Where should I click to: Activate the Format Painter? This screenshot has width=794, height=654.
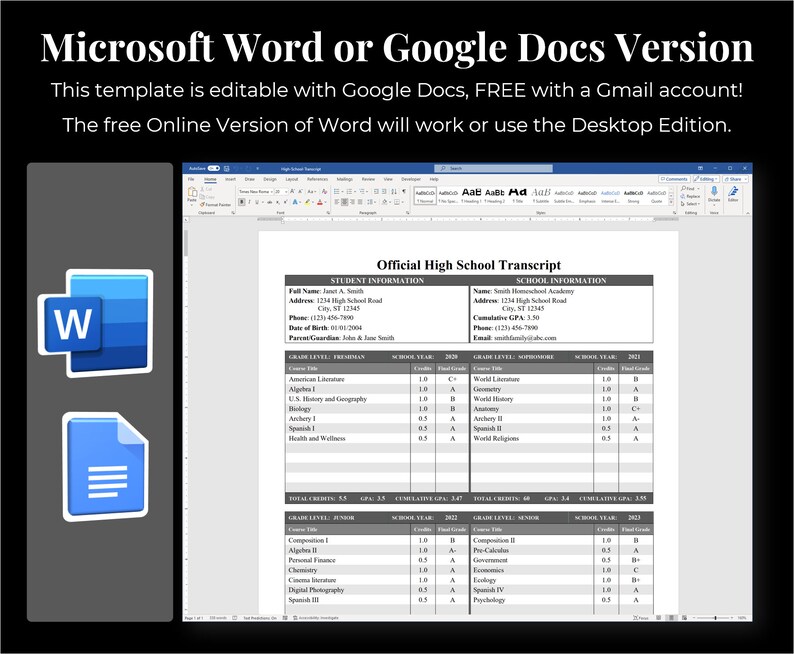(x=215, y=205)
